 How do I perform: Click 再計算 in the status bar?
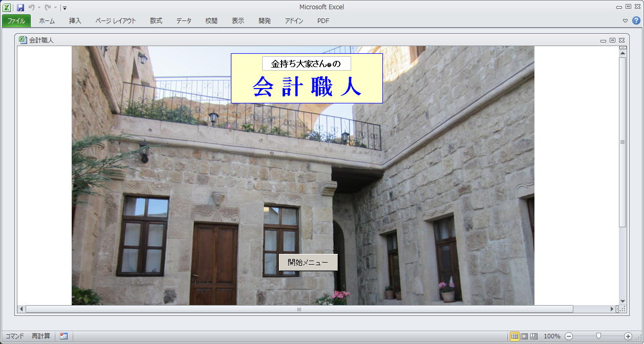[x=41, y=336]
